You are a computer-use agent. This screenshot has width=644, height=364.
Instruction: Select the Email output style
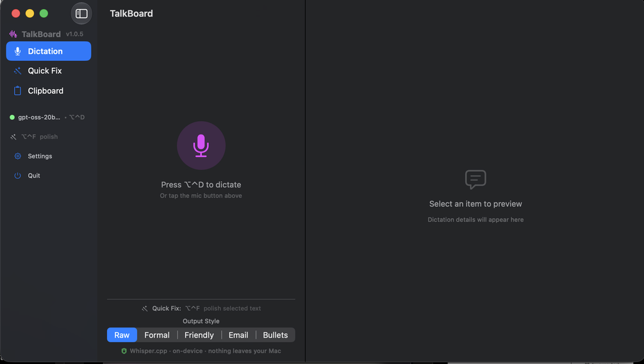238,335
